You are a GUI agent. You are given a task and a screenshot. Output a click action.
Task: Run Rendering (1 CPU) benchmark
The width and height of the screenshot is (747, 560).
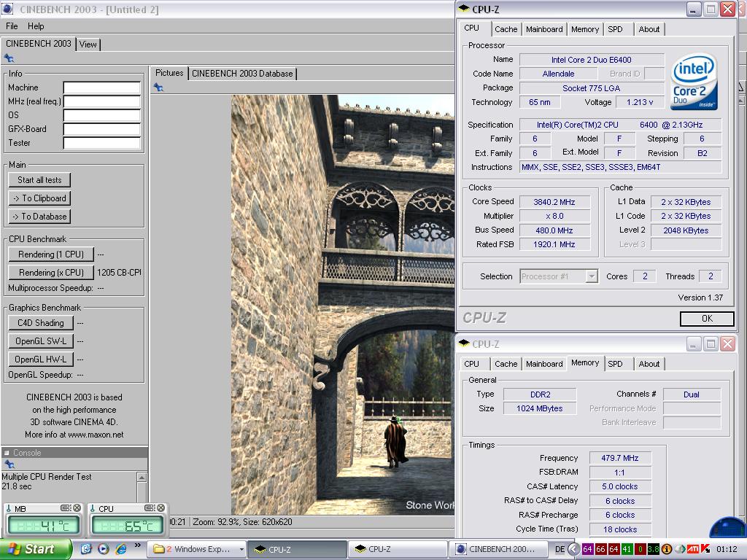(x=51, y=254)
